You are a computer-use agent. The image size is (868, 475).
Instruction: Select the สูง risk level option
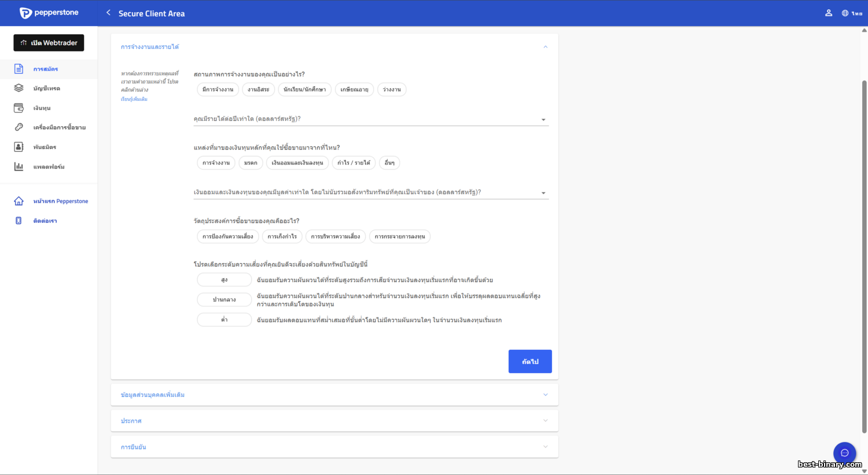224,280
